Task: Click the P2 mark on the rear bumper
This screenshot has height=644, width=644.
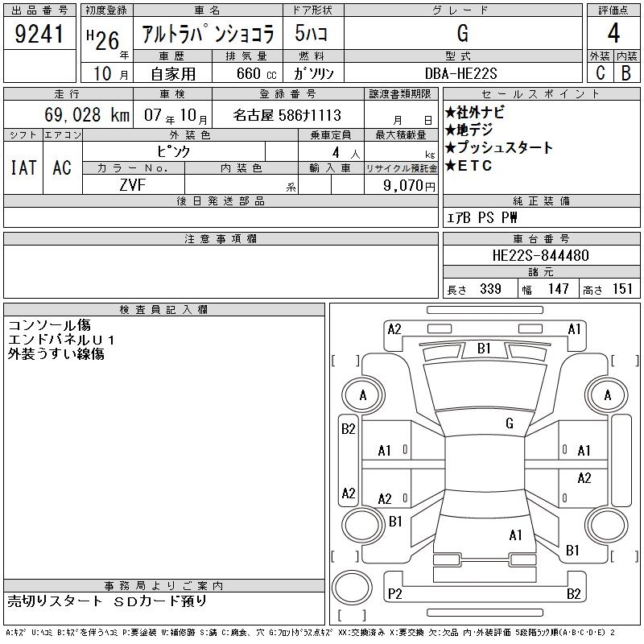Action: [394, 594]
